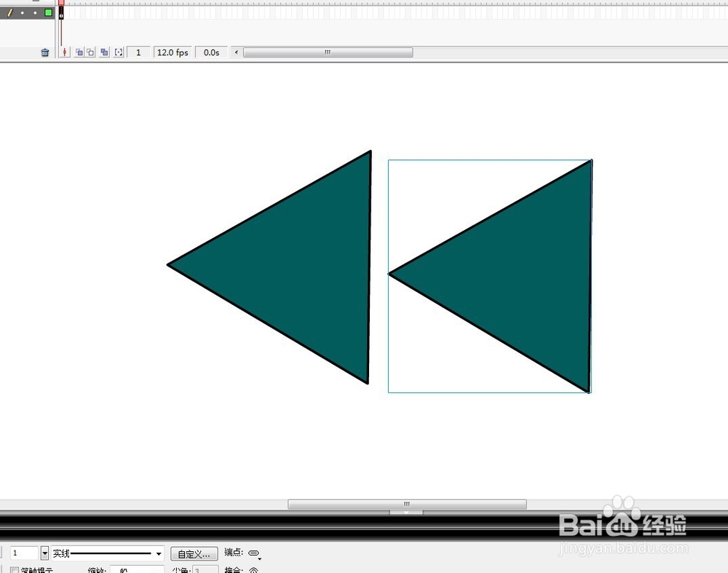Collapse the properties panel via the arrow handle
728x573 pixels.
[406, 512]
